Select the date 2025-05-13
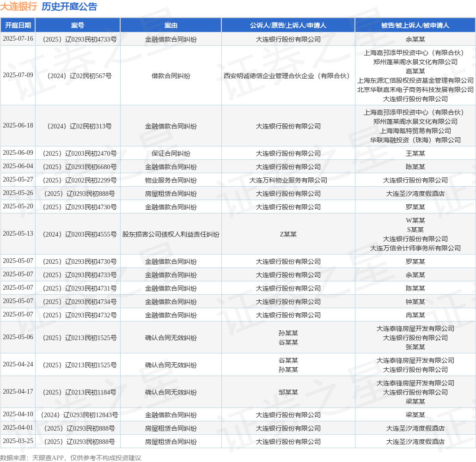This screenshot has height=462, width=476. pos(18,233)
